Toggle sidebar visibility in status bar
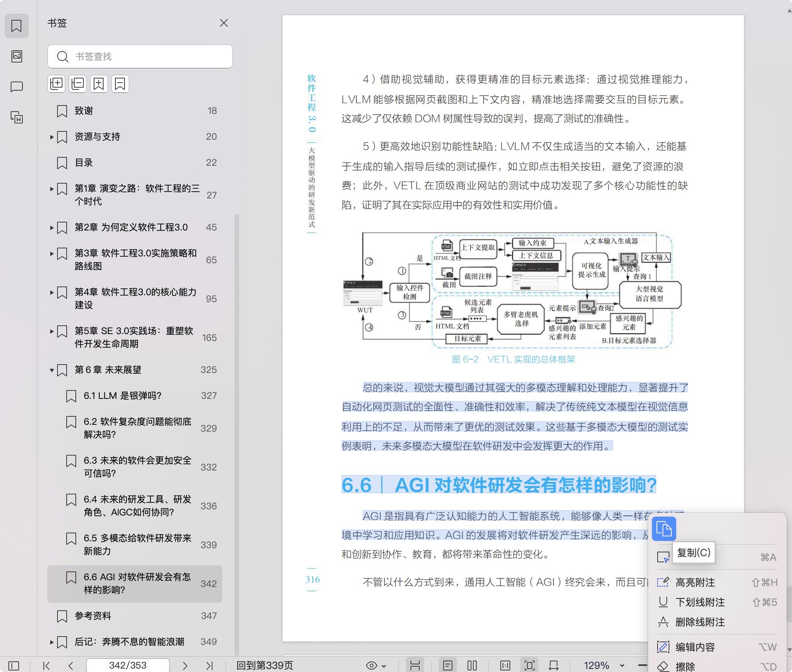Image resolution: width=792 pixels, height=672 pixels. pyautogui.click(x=14, y=666)
